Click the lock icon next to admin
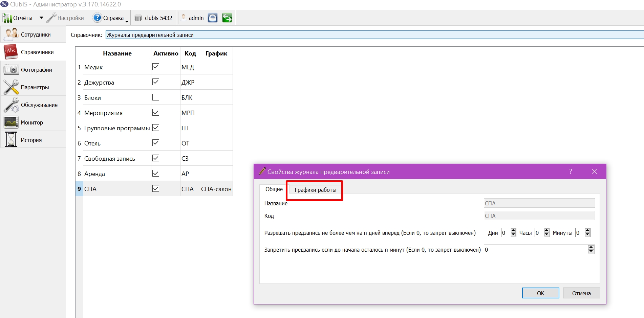The image size is (644, 318). (x=213, y=18)
